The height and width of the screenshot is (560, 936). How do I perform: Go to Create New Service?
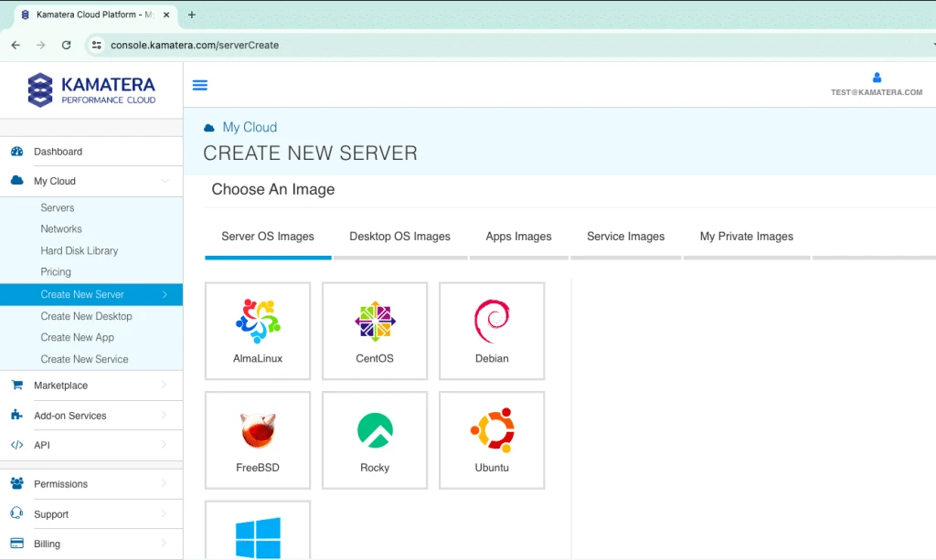point(84,359)
